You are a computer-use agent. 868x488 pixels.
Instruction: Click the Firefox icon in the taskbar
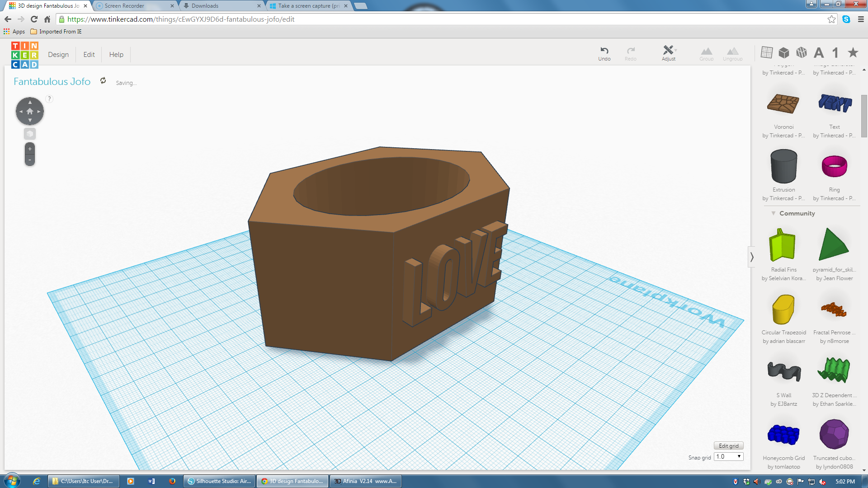(172, 481)
